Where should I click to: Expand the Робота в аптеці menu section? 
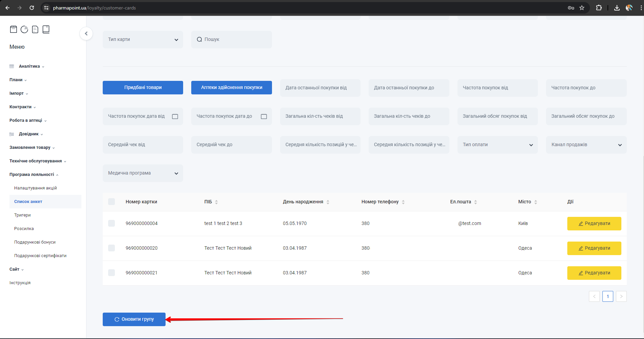tap(28, 120)
